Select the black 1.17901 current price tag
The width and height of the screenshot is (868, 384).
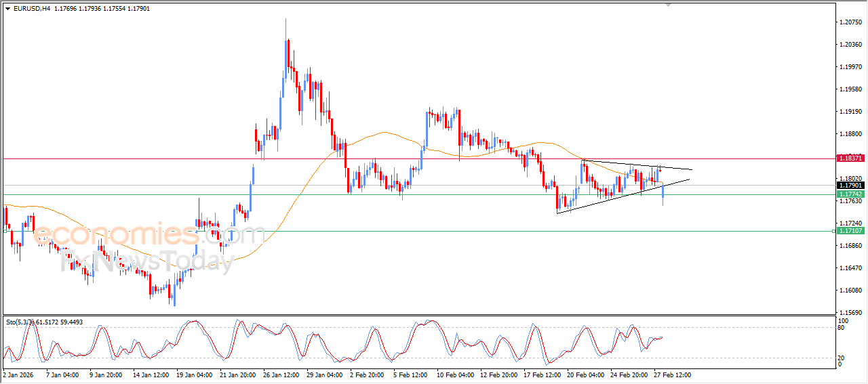[x=850, y=186]
